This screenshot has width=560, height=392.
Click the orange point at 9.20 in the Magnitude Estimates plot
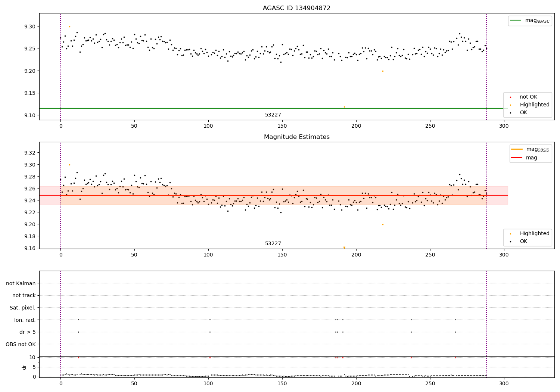point(383,224)
